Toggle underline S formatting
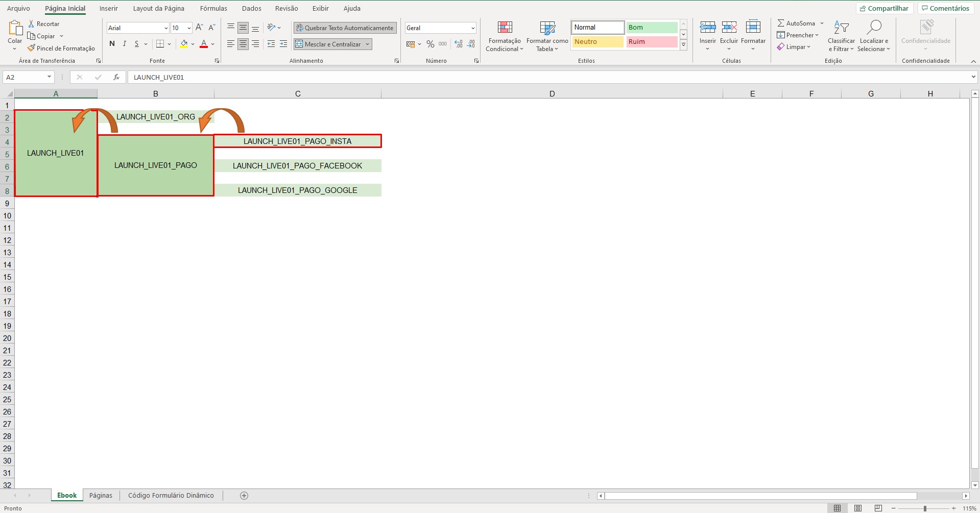 137,44
